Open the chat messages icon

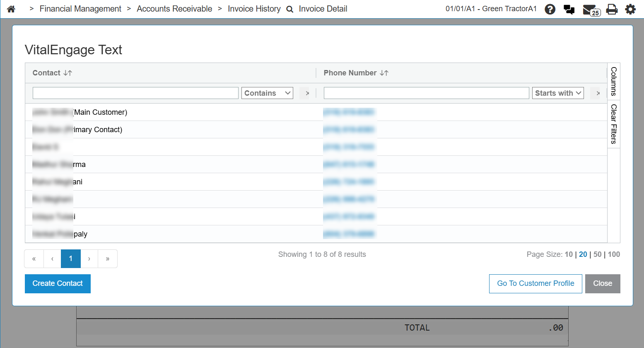569,9
